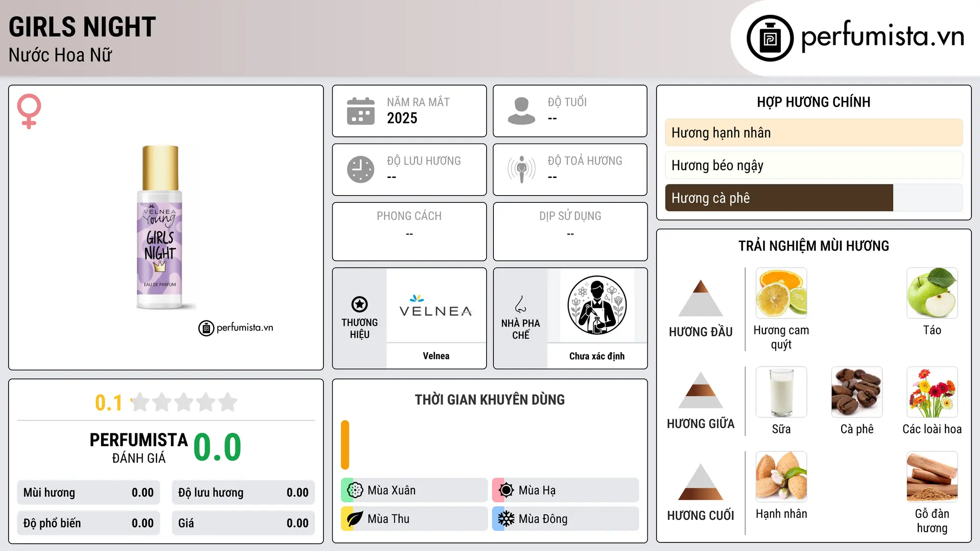The width and height of the screenshot is (980, 551).
Task: Click the green 0.0 Perfumista score
Action: [217, 447]
